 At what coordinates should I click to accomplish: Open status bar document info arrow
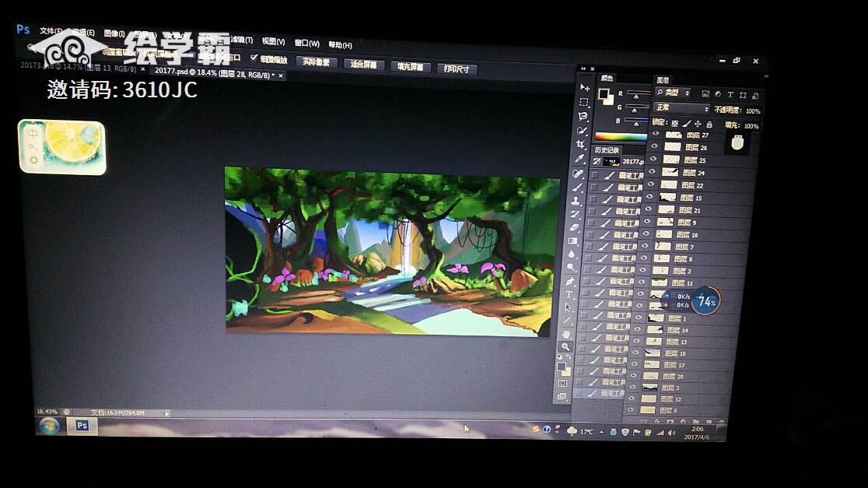pyautogui.click(x=166, y=413)
